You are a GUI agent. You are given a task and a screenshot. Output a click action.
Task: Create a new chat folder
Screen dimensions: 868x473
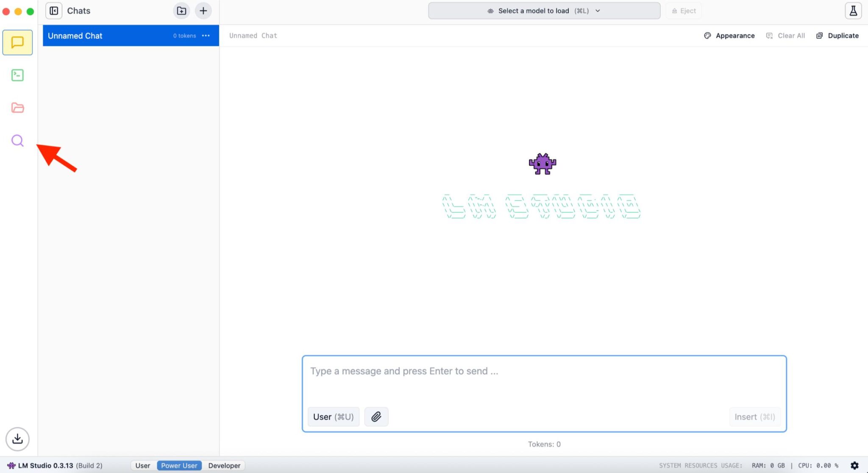pos(181,11)
